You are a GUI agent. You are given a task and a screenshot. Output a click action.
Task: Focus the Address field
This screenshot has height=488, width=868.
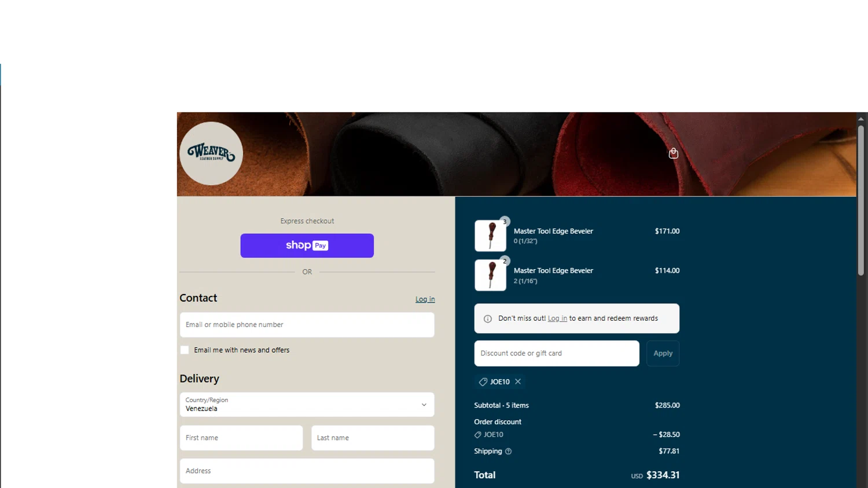coord(307,471)
